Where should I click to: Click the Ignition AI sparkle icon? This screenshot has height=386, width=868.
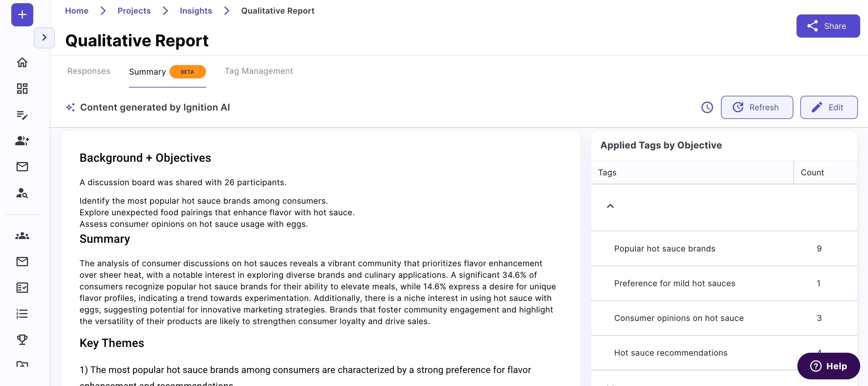[70, 108]
